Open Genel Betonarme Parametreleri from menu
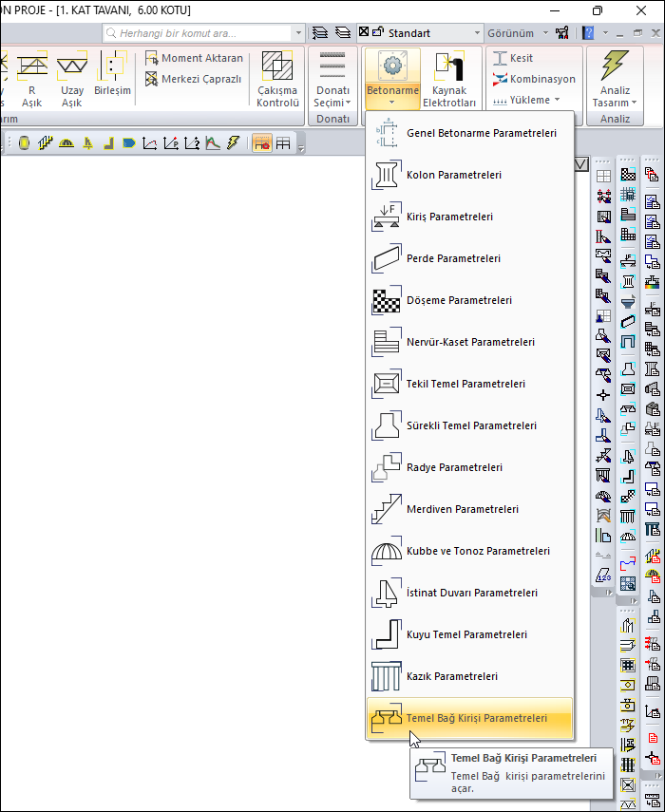The image size is (665, 812). [x=469, y=133]
